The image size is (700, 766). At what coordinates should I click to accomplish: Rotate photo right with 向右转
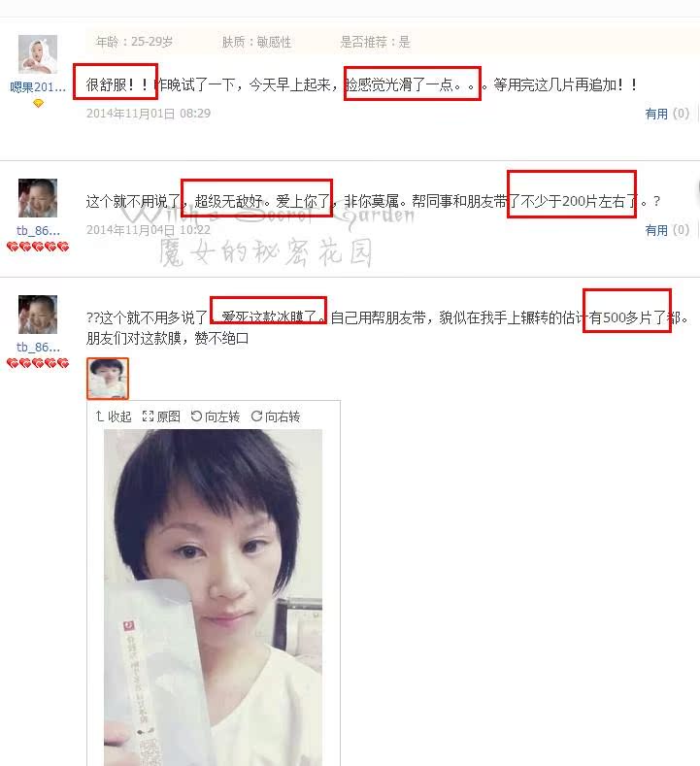coord(276,416)
